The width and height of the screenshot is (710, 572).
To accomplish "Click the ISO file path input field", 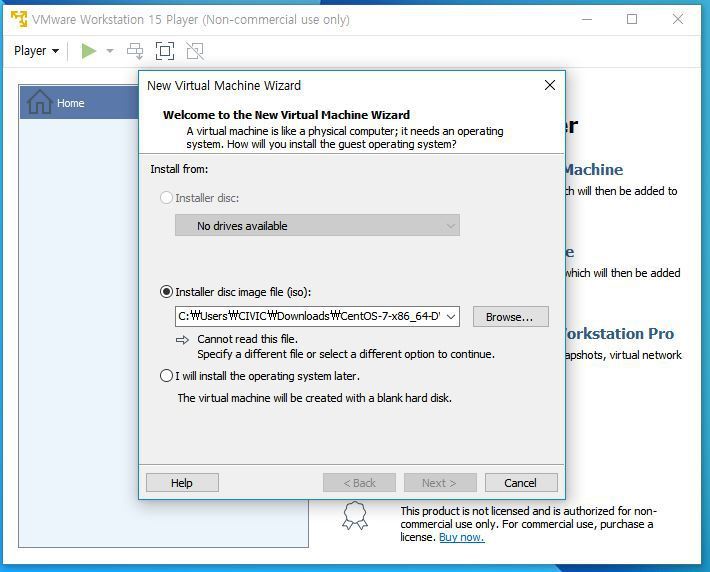I will 309,317.
